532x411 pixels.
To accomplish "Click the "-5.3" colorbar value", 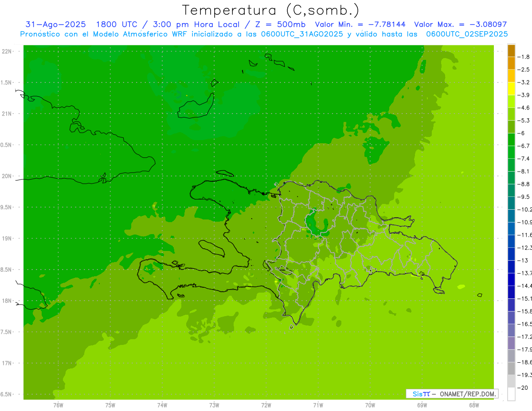I will pos(524,121).
